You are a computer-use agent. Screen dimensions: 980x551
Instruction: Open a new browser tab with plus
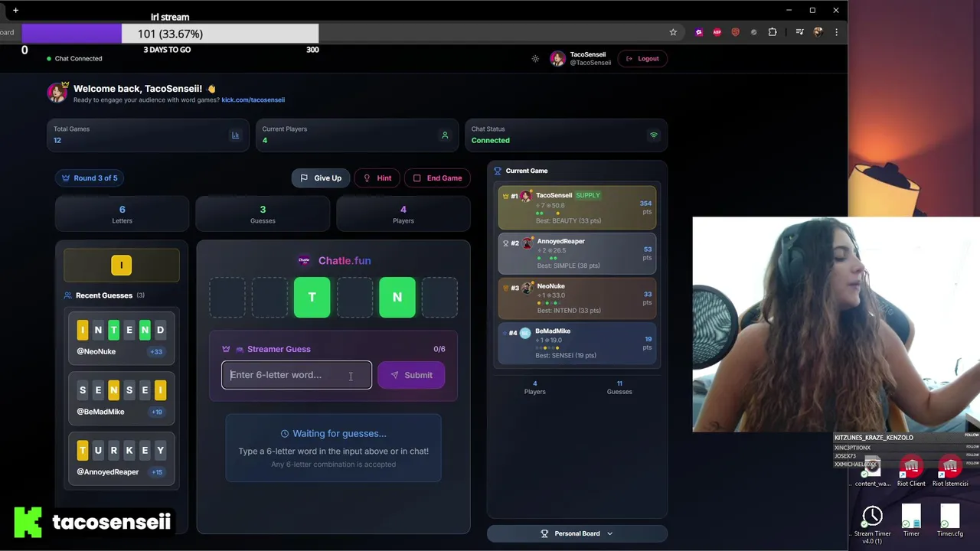[15, 10]
